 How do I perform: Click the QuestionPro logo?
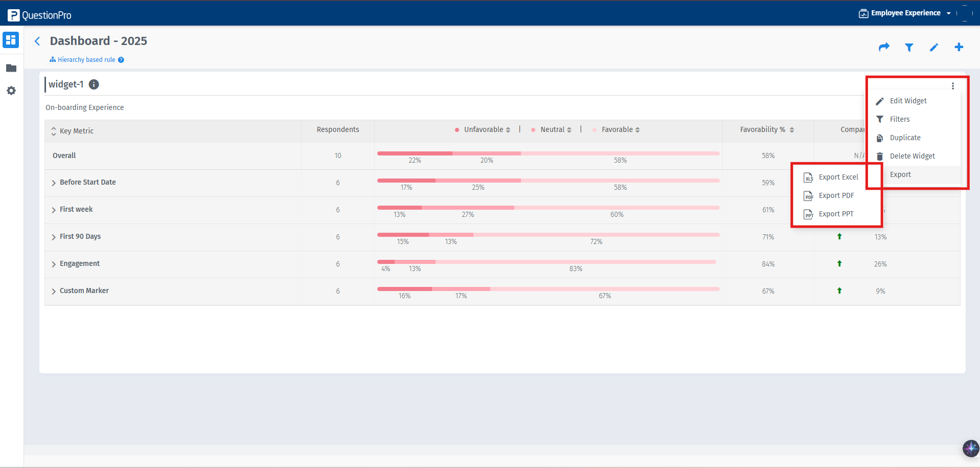point(39,14)
